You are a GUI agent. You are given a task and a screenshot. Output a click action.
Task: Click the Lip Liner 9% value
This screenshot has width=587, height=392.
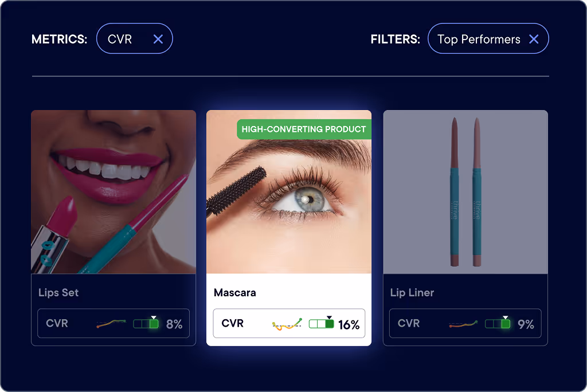coord(526,324)
